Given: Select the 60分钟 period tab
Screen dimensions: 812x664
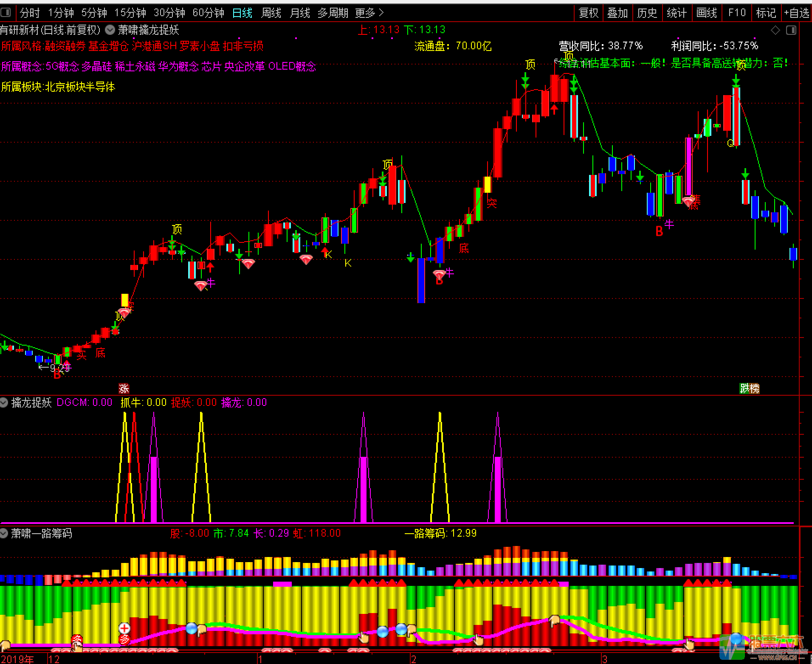Looking at the screenshot, I should (208, 13).
